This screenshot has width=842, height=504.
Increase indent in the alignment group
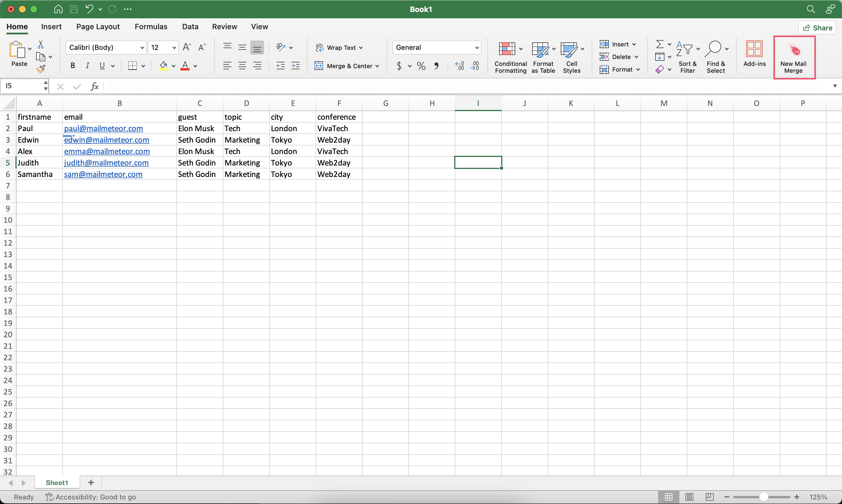click(x=296, y=66)
